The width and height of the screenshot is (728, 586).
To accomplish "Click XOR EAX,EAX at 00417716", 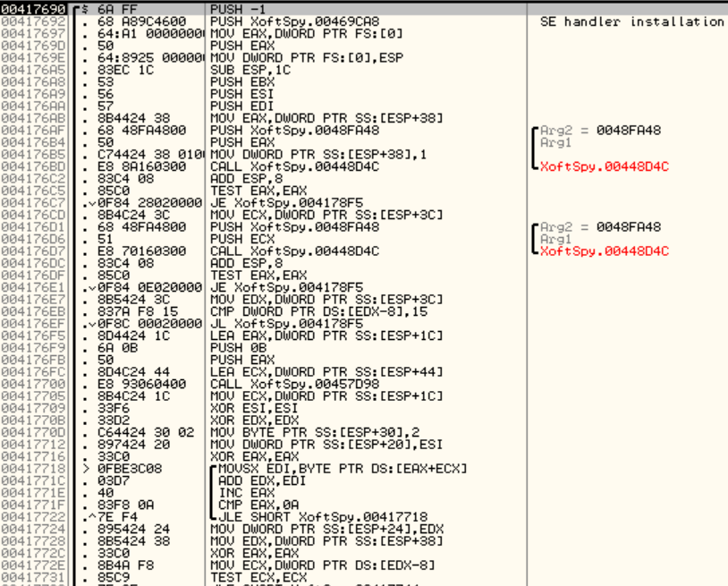I will tap(254, 456).
